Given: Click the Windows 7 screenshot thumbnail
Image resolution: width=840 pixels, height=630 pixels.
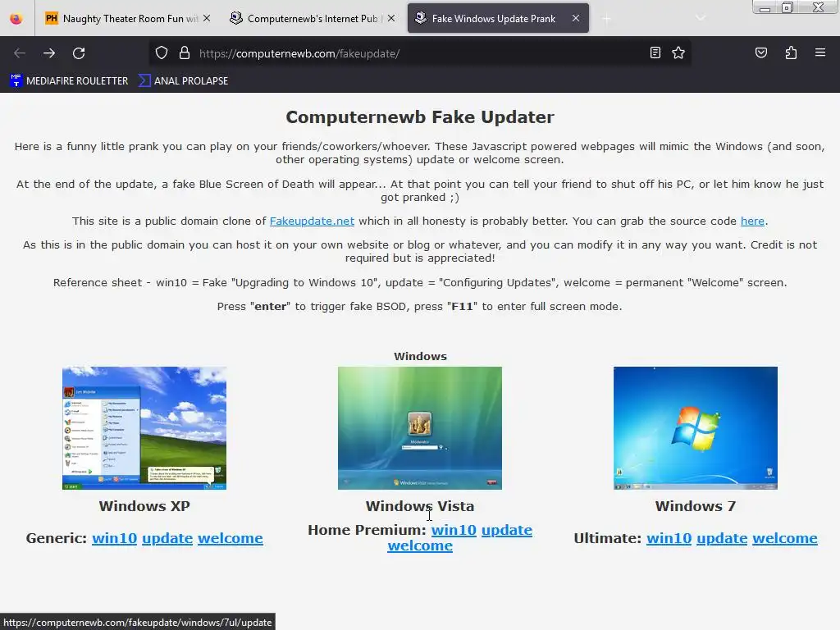Looking at the screenshot, I should pyautogui.click(x=696, y=428).
